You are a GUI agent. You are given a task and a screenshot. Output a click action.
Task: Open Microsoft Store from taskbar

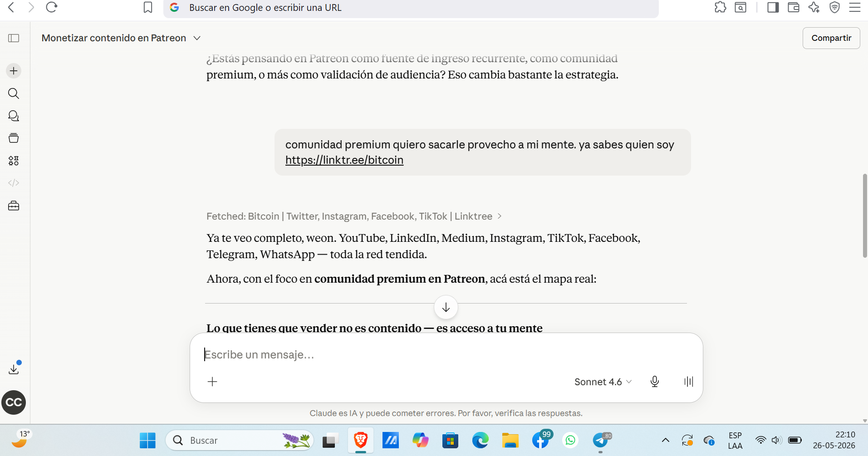[451, 441]
